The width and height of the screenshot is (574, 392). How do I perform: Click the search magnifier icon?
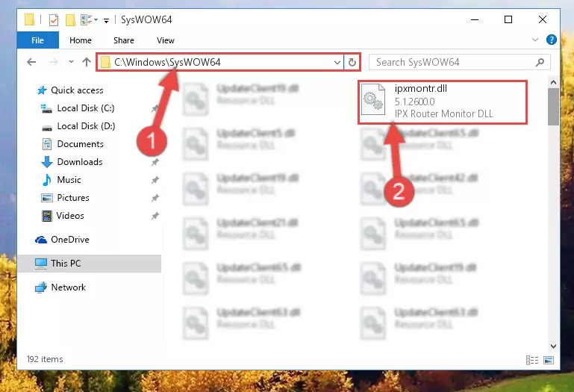point(540,62)
